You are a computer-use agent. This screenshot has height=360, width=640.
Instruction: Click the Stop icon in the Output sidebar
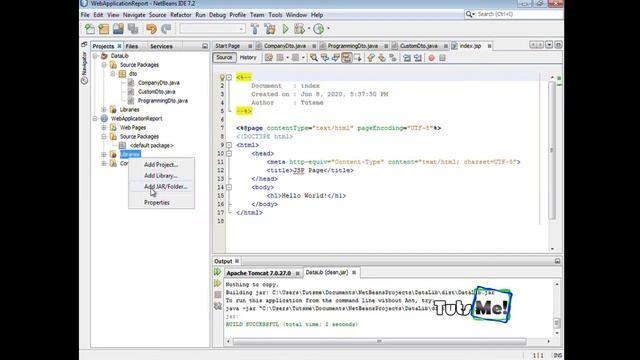click(218, 294)
